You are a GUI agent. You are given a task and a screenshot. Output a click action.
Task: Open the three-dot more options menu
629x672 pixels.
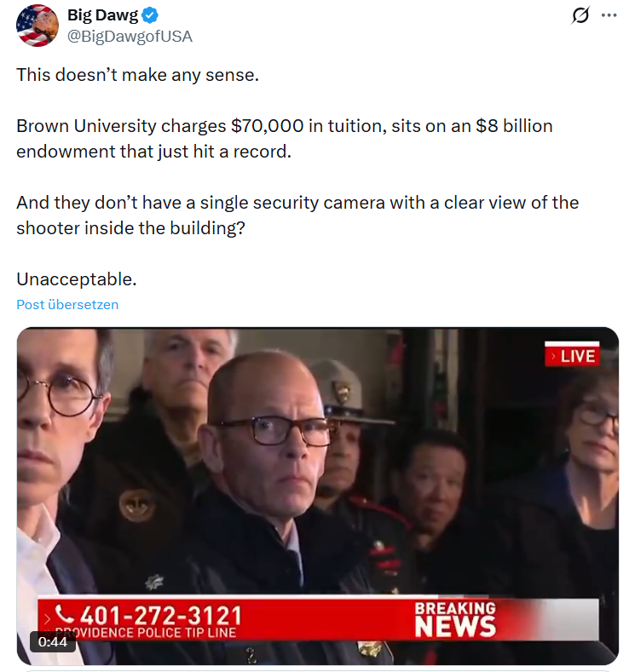(x=609, y=15)
